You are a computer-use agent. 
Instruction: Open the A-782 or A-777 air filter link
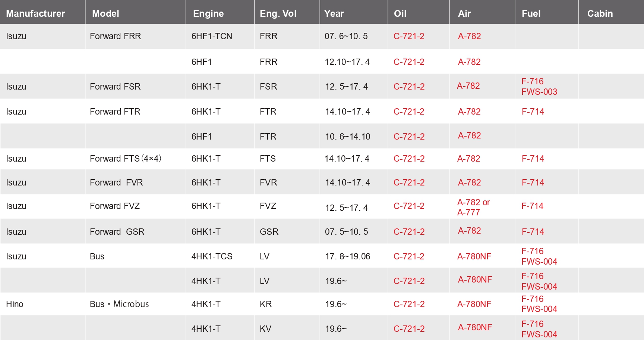point(473,207)
